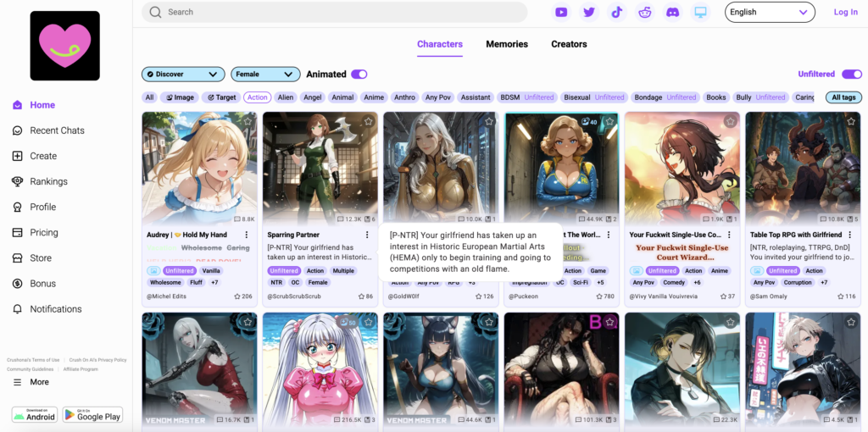Open Profile in the sidebar
The height and width of the screenshot is (432, 868).
click(34, 207)
